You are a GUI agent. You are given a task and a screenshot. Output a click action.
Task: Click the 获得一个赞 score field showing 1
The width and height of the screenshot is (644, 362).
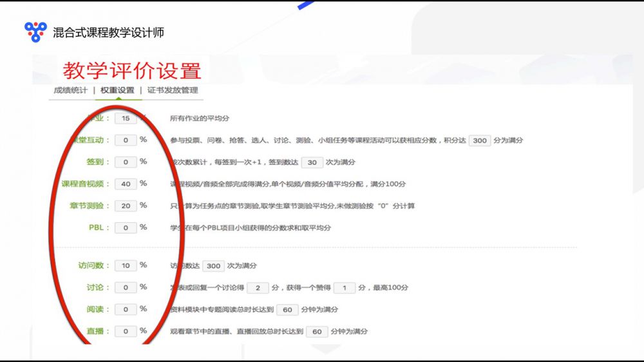345,287
